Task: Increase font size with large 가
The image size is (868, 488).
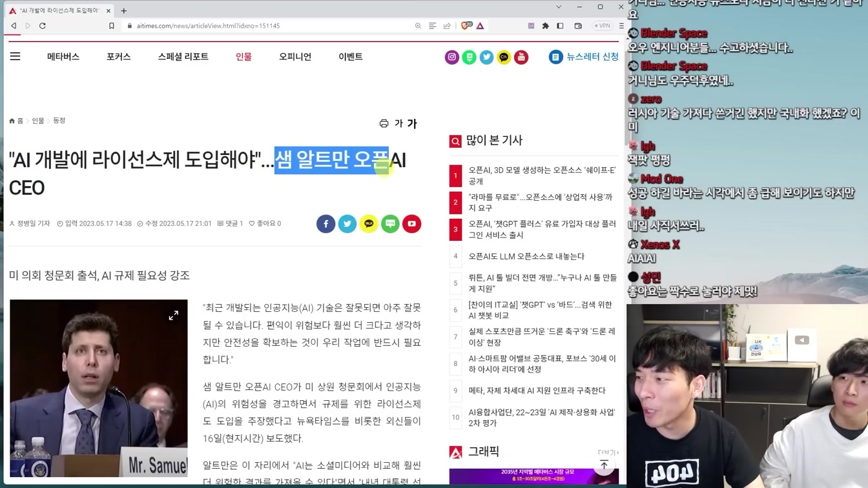Action: 412,123
